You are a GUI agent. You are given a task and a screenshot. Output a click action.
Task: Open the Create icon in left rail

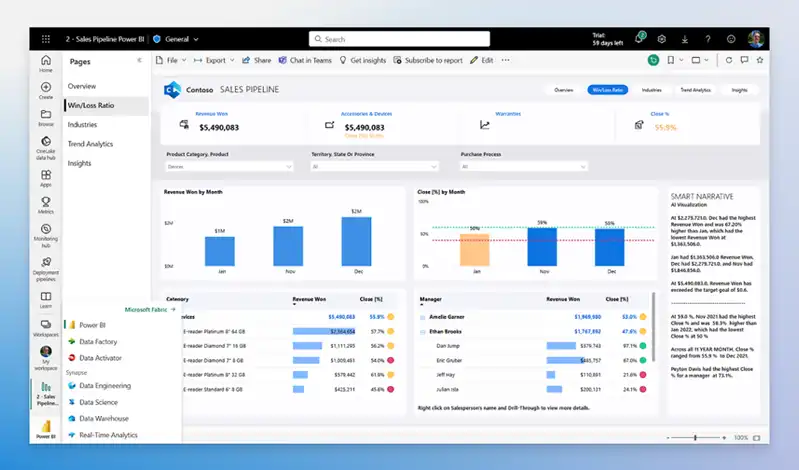[46, 91]
